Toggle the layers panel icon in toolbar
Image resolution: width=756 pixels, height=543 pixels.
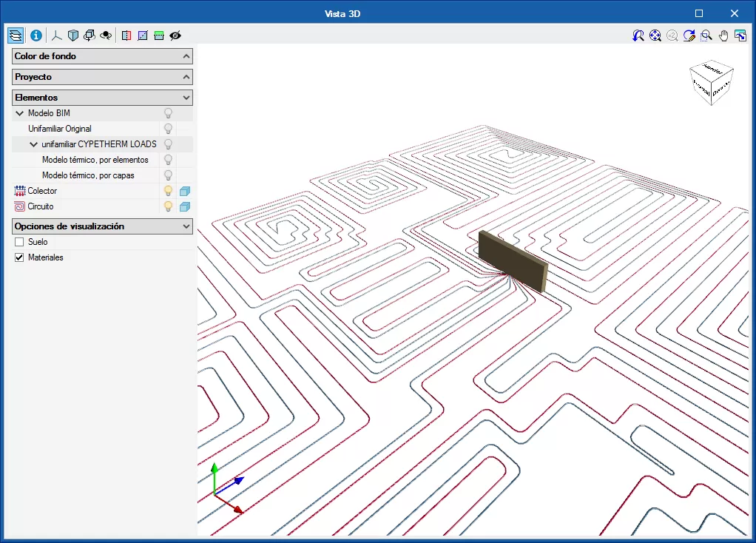pyautogui.click(x=16, y=36)
